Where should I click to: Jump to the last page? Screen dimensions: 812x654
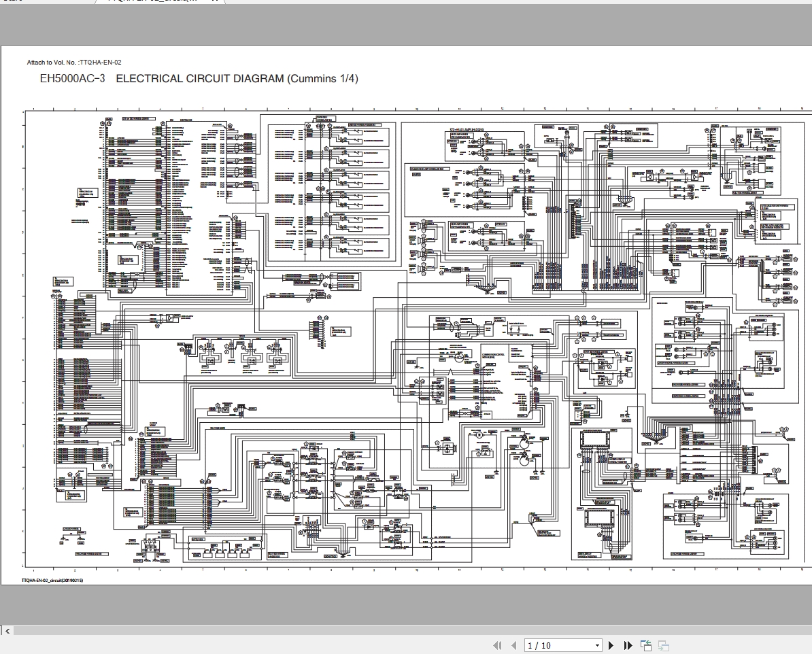tap(628, 645)
